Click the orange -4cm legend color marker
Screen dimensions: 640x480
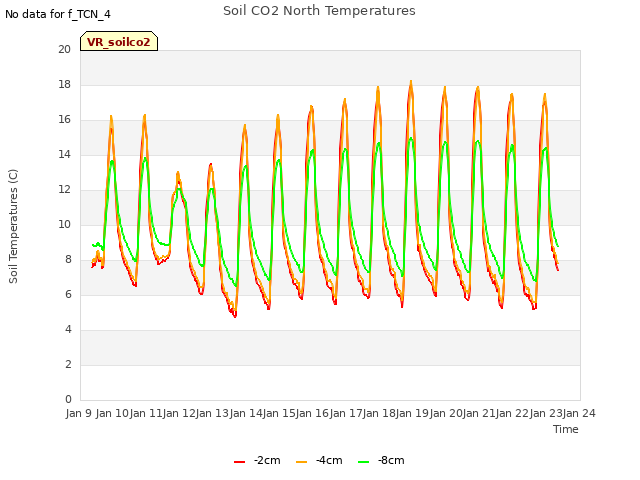tap(301, 462)
